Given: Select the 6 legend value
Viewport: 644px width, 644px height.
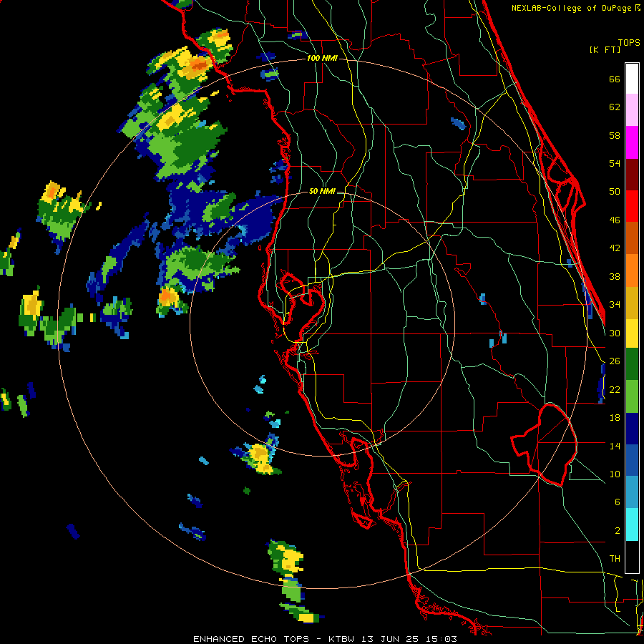Looking at the screenshot, I should point(617,502).
